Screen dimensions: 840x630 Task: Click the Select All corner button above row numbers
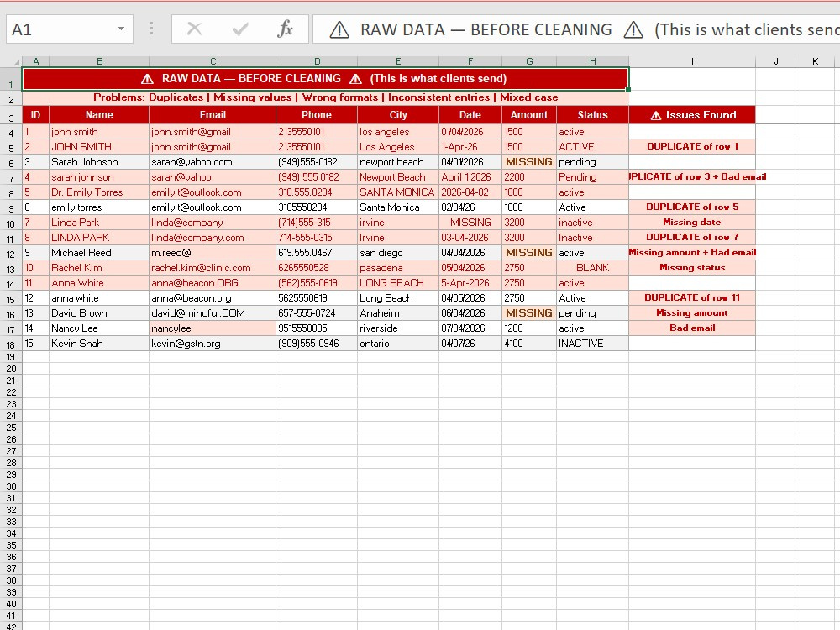coord(18,60)
